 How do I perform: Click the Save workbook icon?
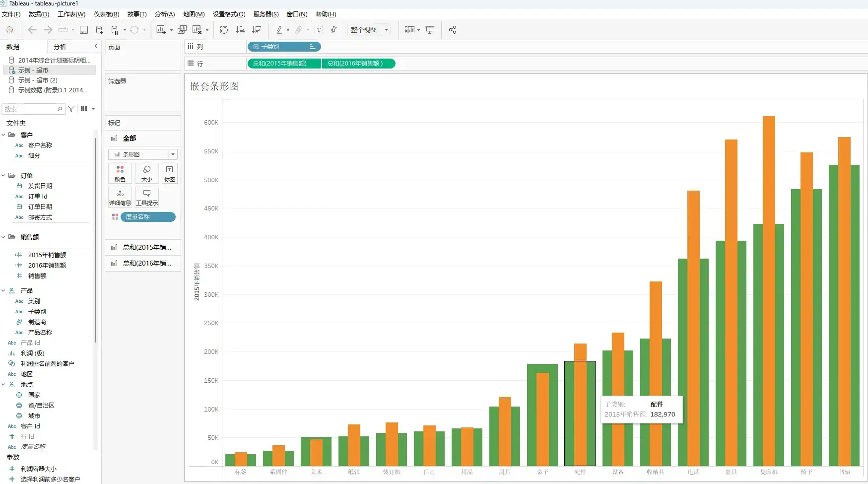pos(84,30)
